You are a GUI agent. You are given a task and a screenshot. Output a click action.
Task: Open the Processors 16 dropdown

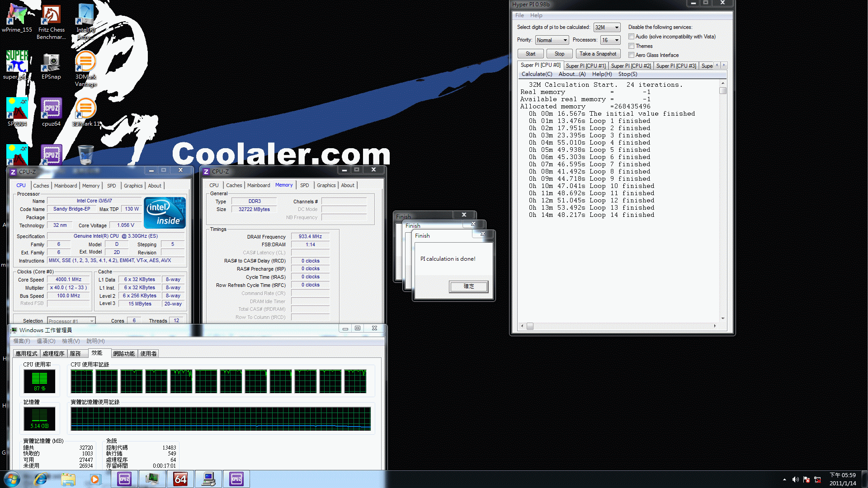(610, 40)
